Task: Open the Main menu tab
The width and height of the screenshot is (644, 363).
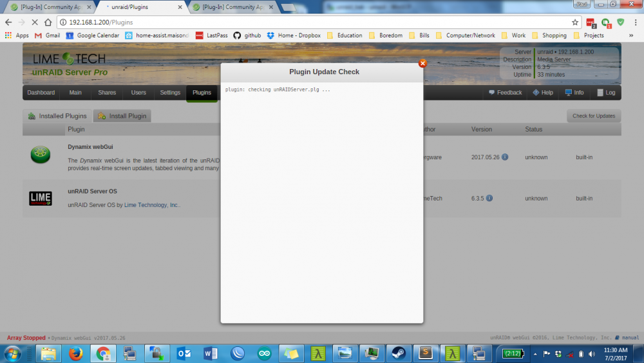Action: point(75,92)
